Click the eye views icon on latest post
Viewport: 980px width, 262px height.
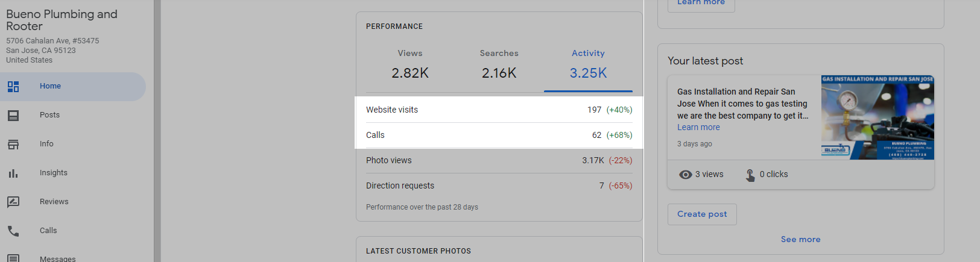click(685, 175)
